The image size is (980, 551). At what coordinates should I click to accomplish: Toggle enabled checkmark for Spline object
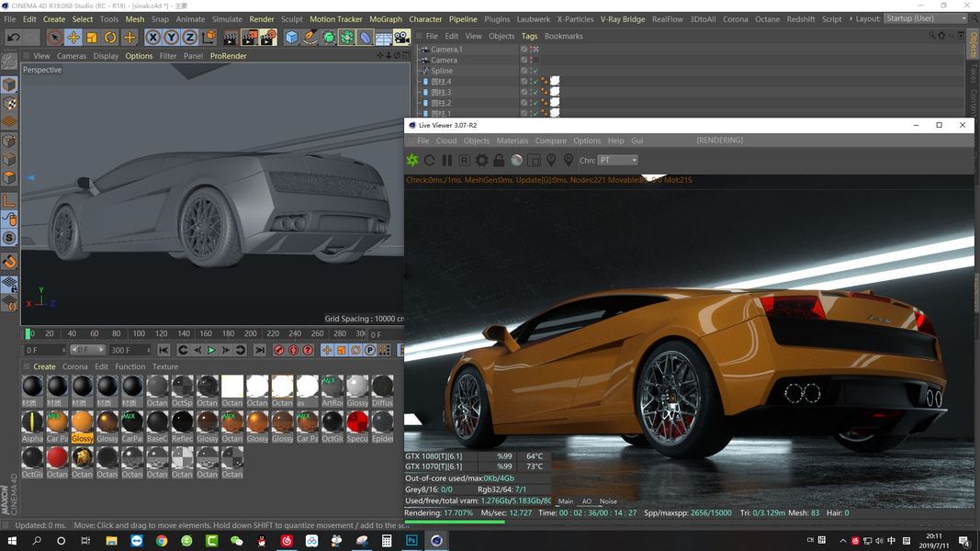click(535, 71)
